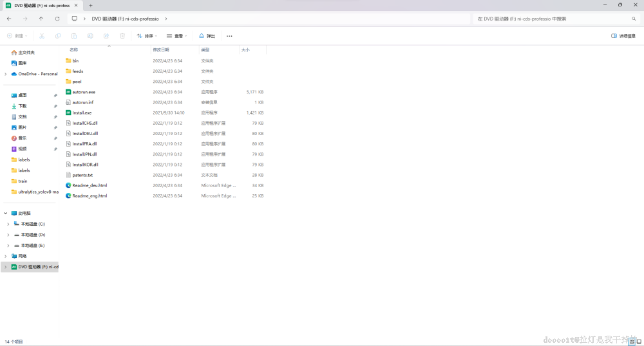Viewport: 644px width, 346px height.
Task: Click the Copy toolbar icon
Action: [x=58, y=36]
